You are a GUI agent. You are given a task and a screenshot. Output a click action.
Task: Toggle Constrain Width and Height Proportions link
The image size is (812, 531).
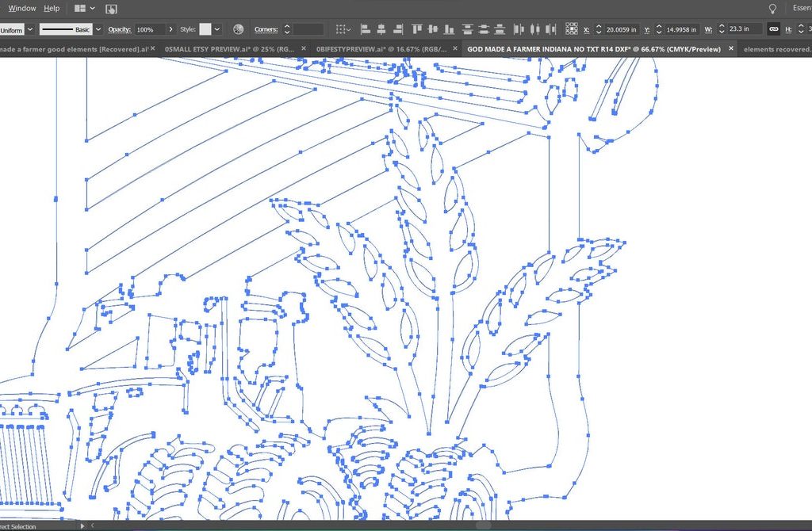773,29
